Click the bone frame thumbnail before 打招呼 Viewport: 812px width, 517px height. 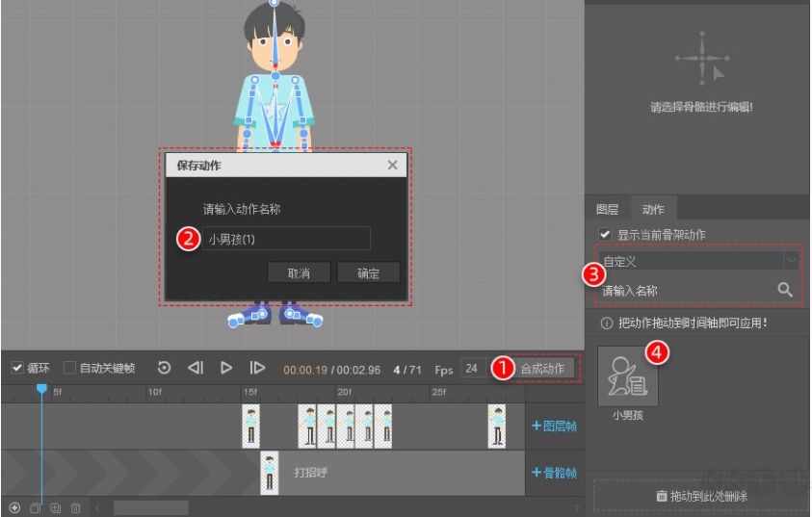(x=270, y=473)
